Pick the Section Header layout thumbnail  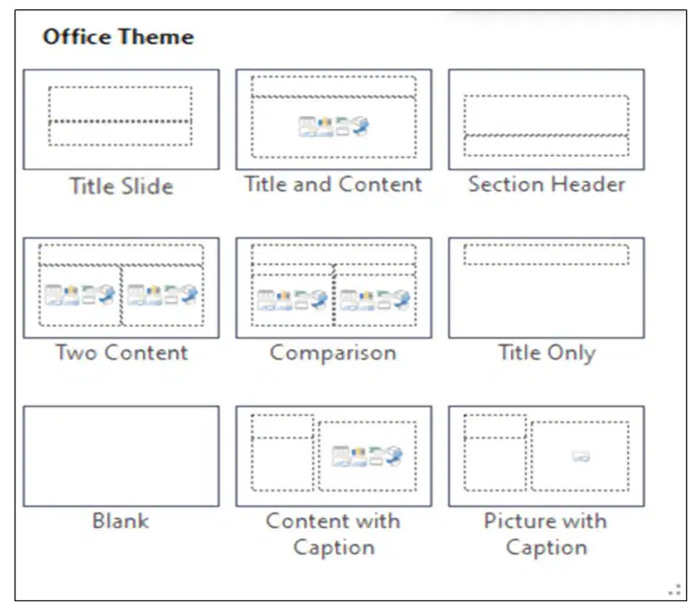[x=547, y=119]
